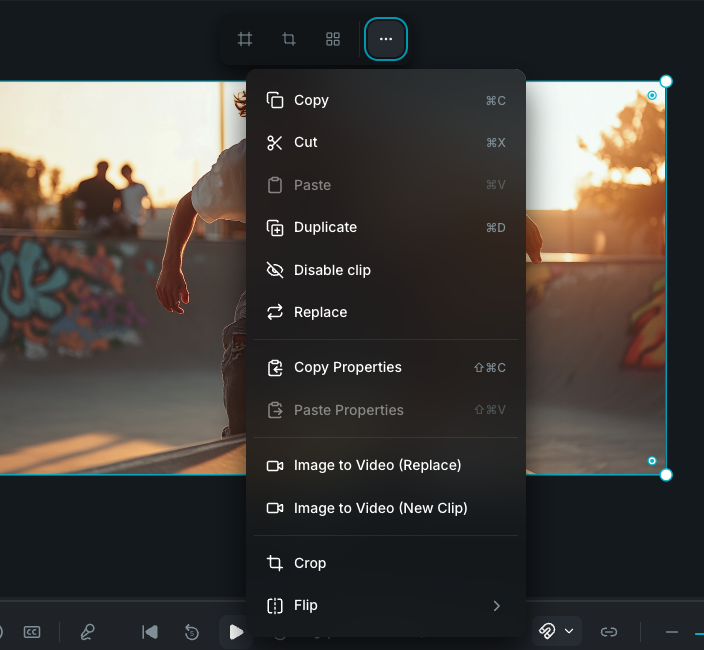Choose Replace from the context menu
This screenshot has height=650, width=704.
(x=386, y=312)
